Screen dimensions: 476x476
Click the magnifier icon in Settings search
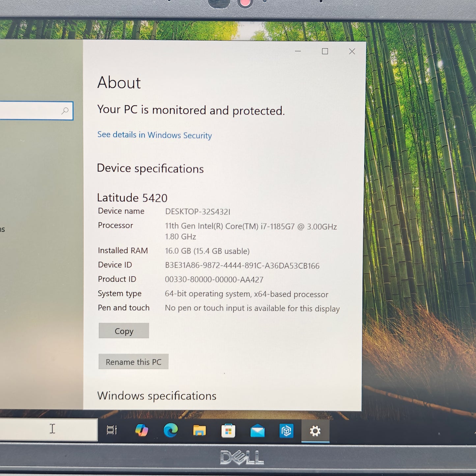click(65, 111)
